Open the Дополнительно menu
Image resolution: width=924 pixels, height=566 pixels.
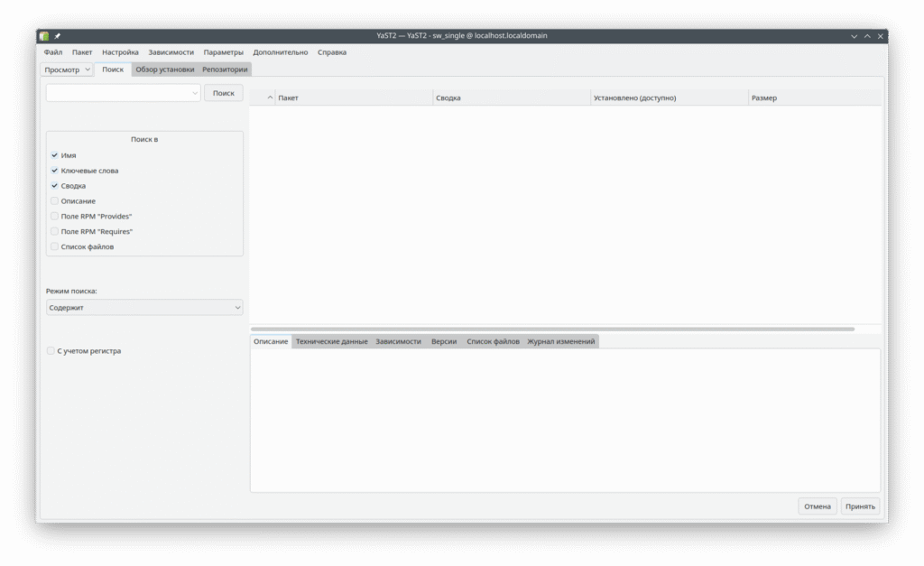pyautogui.click(x=281, y=52)
